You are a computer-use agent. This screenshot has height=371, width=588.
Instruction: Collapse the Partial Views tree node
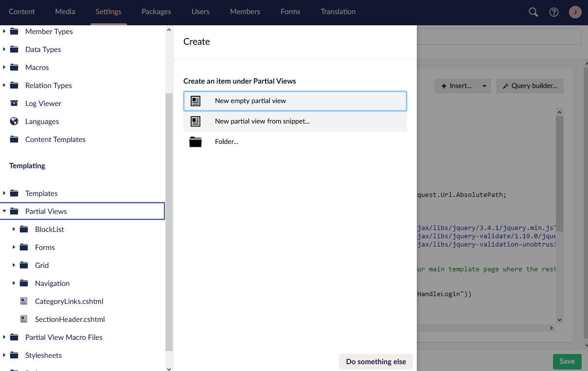pos(4,212)
